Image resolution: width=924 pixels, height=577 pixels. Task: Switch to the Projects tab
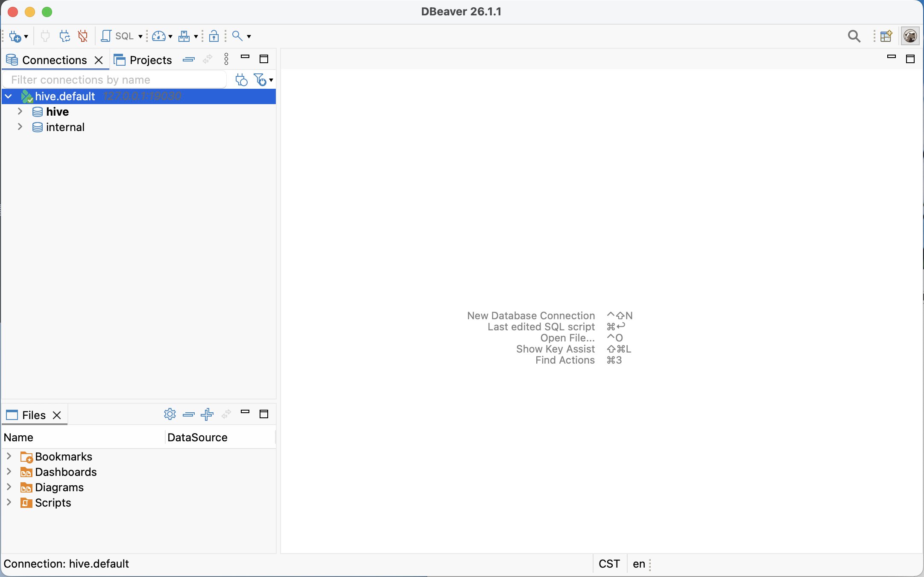coord(143,60)
